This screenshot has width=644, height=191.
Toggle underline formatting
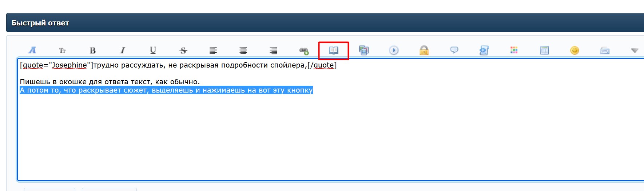(x=153, y=50)
